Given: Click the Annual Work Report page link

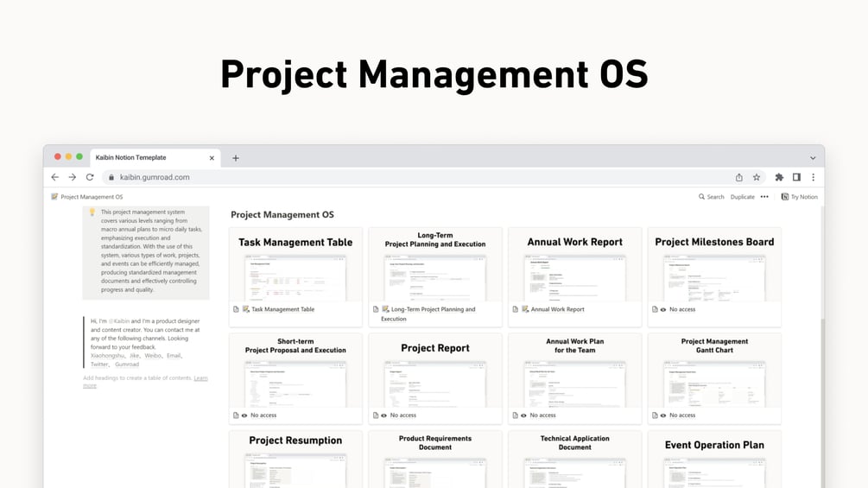Looking at the screenshot, I should (x=557, y=309).
